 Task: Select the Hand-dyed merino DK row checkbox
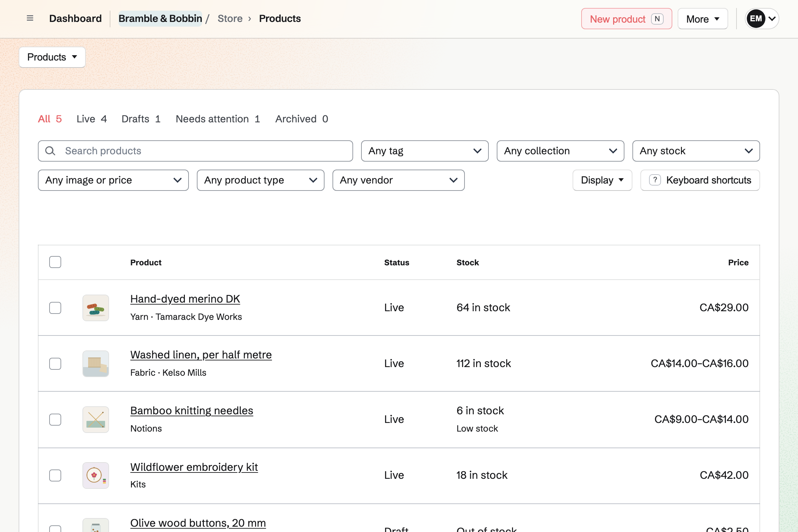click(55, 308)
